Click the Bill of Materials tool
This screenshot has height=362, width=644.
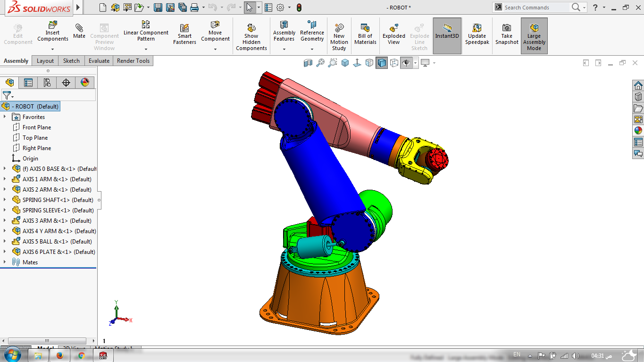coord(365,33)
